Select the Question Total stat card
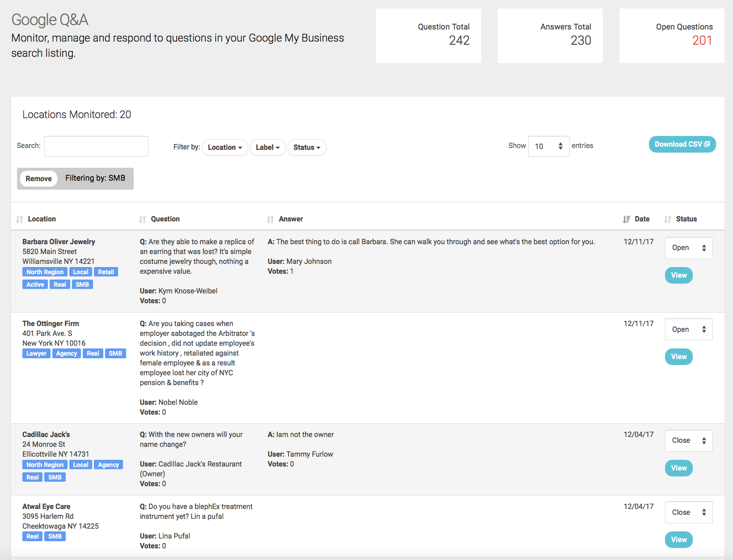The image size is (733, 560). point(428,36)
